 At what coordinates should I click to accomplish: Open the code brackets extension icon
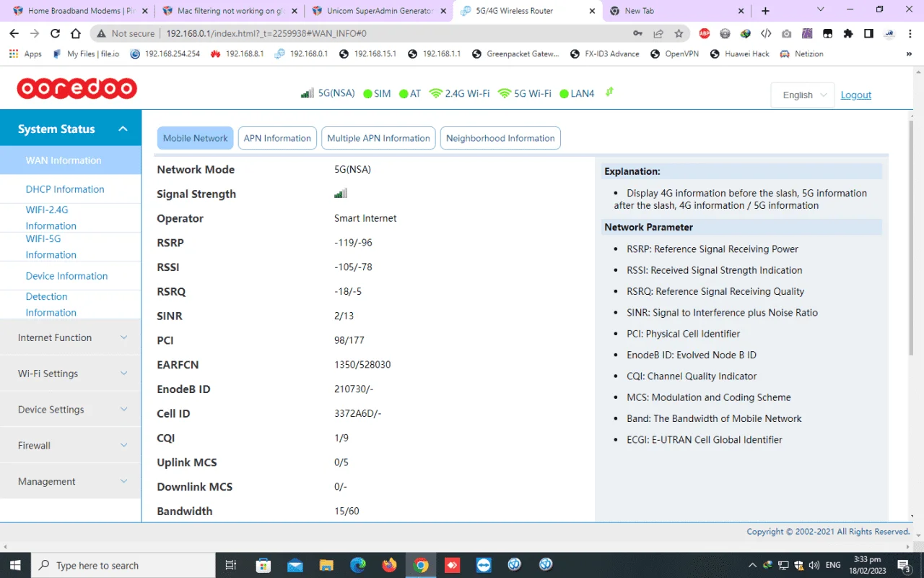[x=767, y=33]
